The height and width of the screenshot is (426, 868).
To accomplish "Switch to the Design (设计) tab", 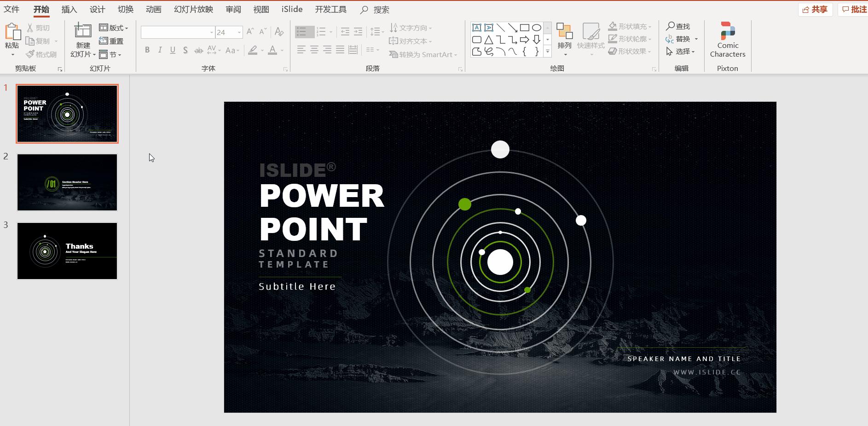I will click(97, 9).
